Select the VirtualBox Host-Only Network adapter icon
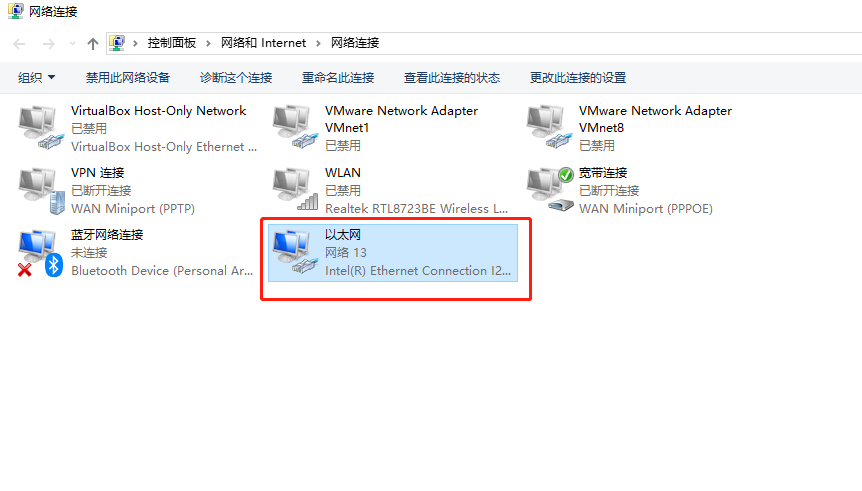862x491 pixels. click(x=41, y=128)
